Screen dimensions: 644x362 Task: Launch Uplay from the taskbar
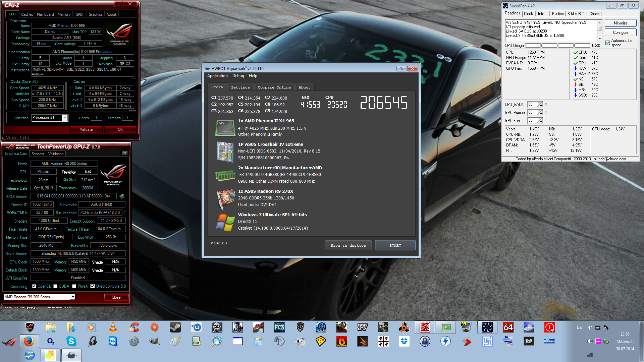[x=196, y=327]
